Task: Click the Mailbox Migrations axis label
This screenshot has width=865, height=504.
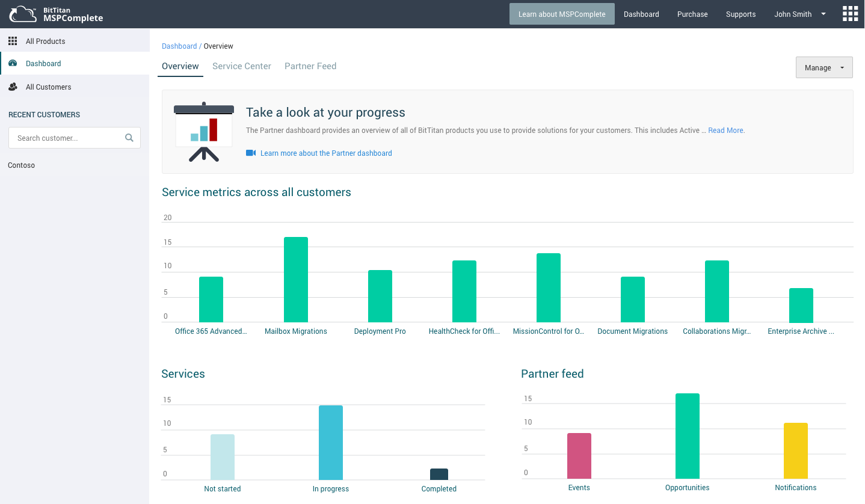Action: point(296,331)
